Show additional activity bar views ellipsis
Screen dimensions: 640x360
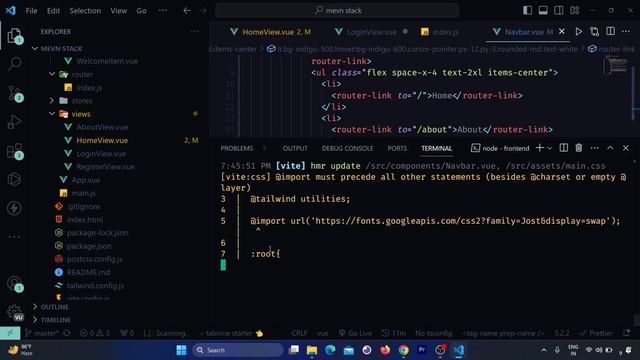click(x=14, y=237)
